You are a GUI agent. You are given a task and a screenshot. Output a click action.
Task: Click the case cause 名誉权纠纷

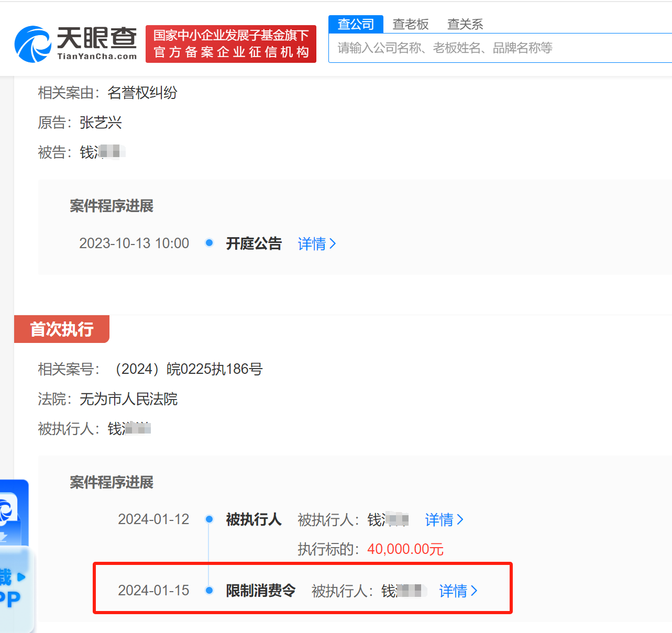coord(142,93)
